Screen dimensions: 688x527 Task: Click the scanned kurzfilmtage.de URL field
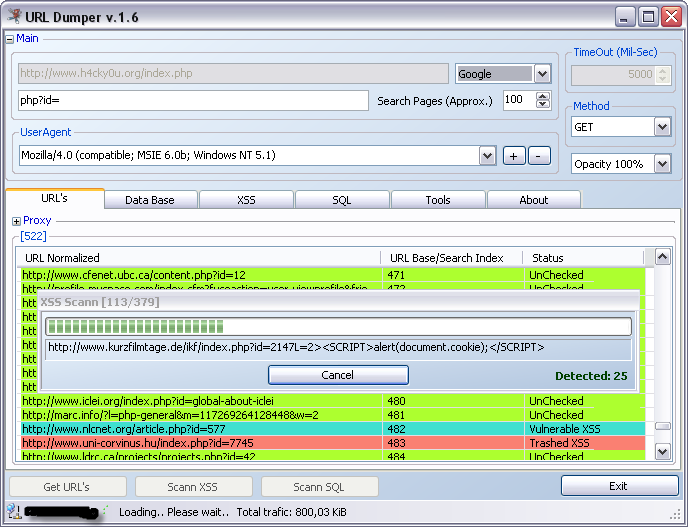338,348
